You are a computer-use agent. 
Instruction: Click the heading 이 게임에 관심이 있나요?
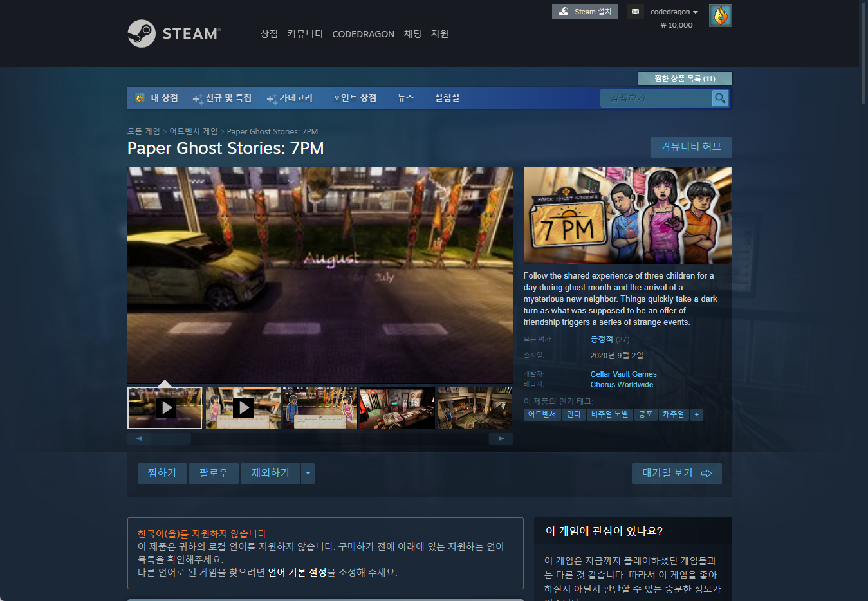click(604, 531)
